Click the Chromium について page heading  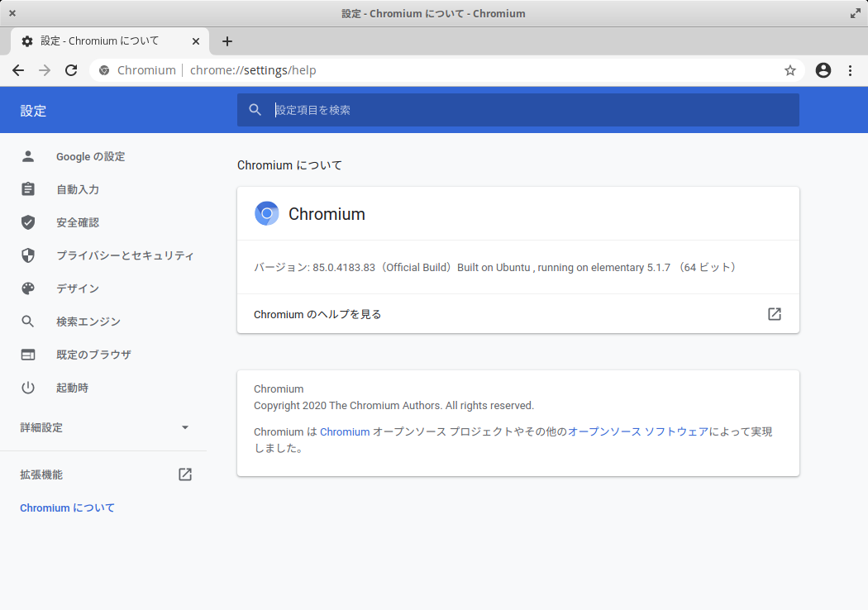click(x=289, y=165)
